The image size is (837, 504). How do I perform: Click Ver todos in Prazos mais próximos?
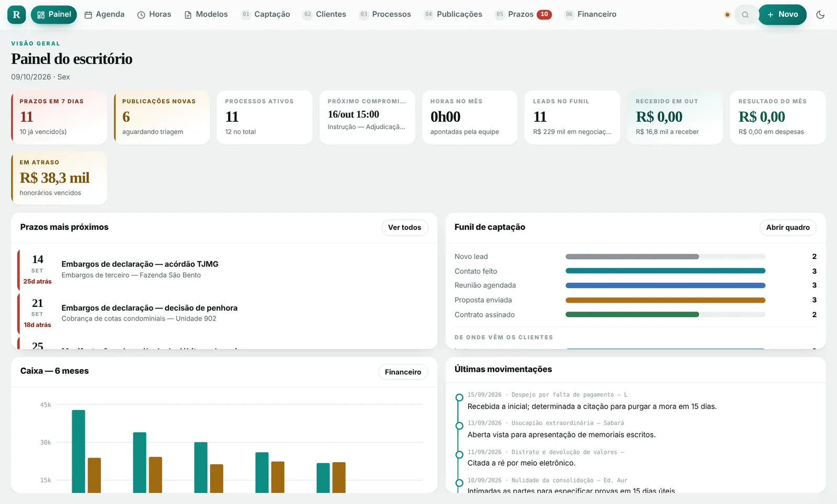[x=404, y=227]
